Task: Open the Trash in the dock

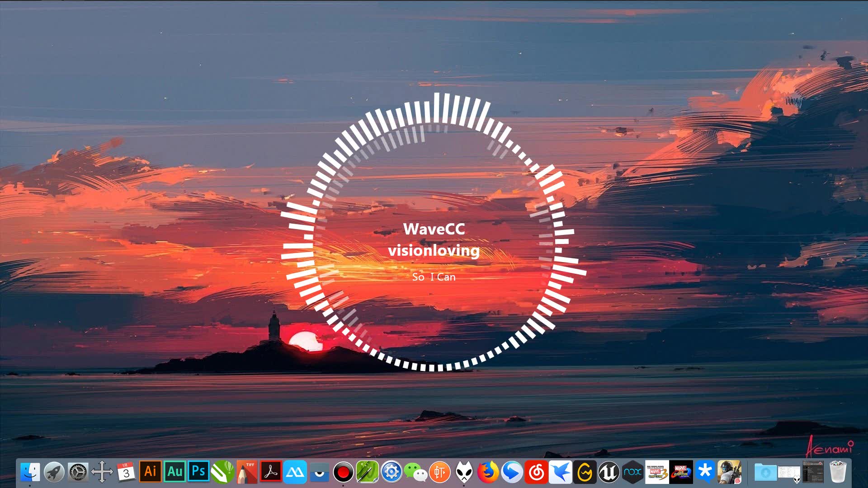Action: tap(838, 473)
